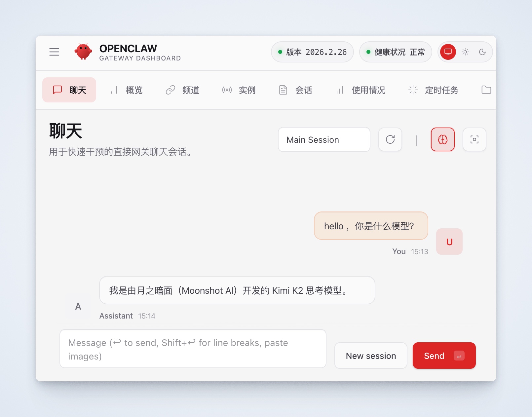Open the 实例 instances tab
The width and height of the screenshot is (532, 417).
tap(239, 90)
